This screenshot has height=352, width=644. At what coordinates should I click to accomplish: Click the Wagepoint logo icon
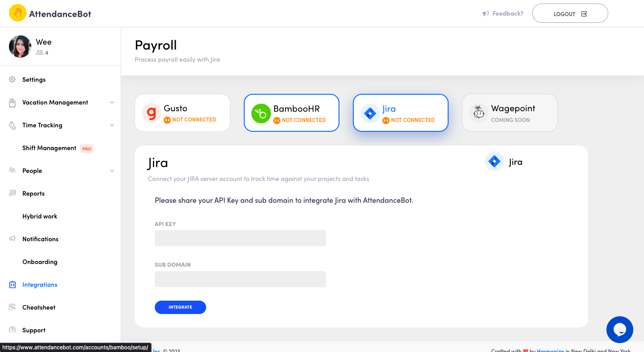pos(479,113)
